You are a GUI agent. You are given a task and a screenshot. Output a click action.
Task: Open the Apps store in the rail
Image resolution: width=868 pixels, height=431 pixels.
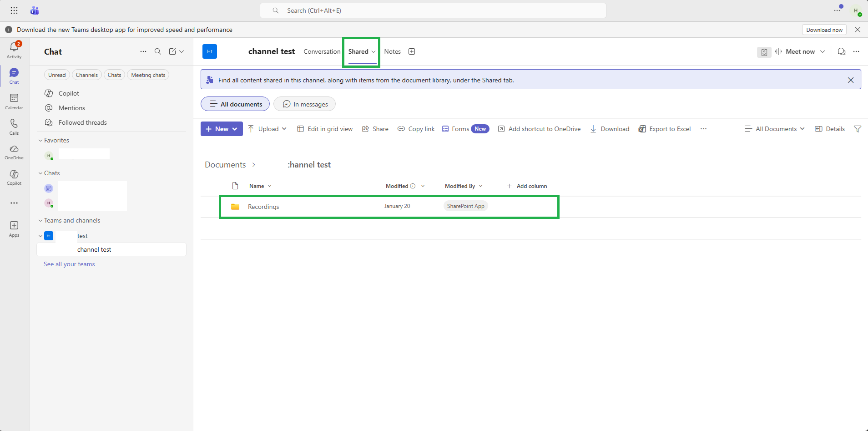14,229
